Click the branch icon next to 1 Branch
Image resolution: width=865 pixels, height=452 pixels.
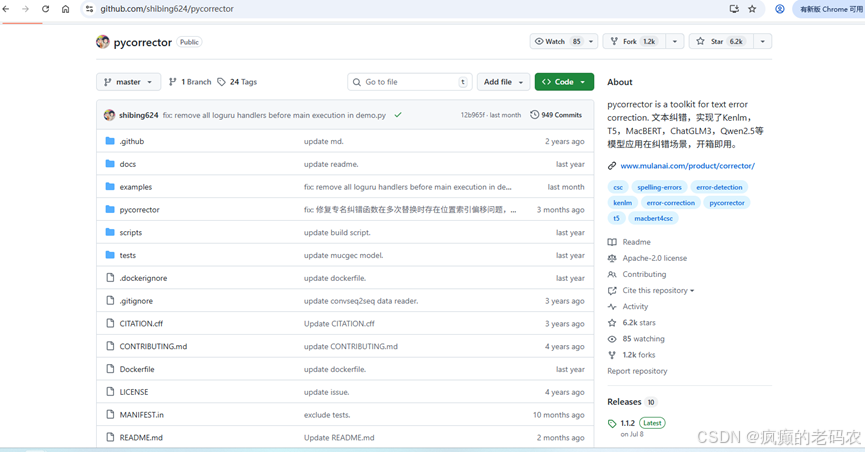coord(173,82)
